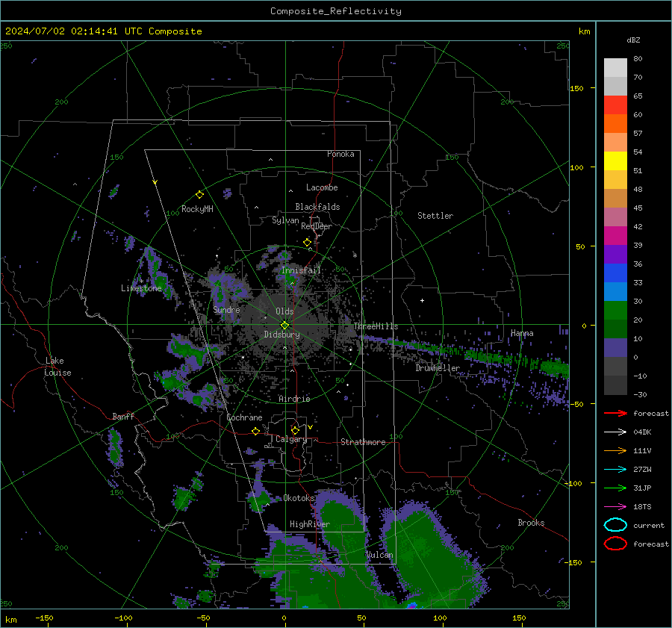This screenshot has height=628, width=672.
Task: Click the Hanna city label
Action: click(x=522, y=333)
